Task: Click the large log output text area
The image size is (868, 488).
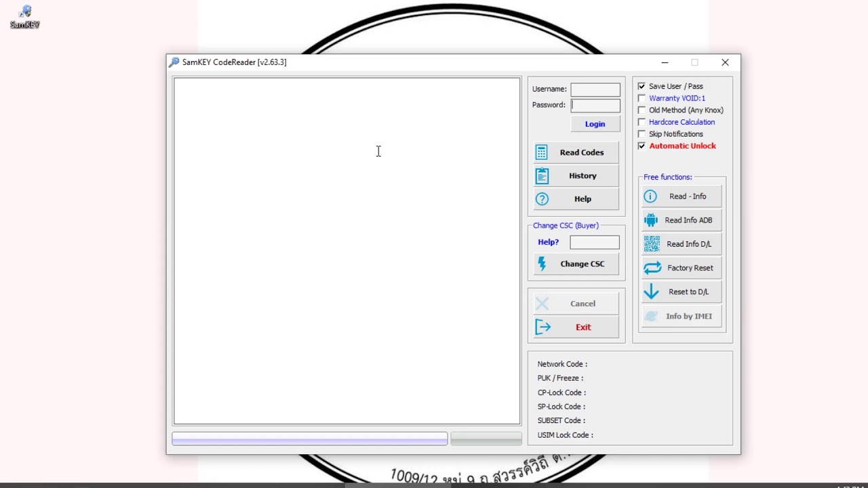Action: point(347,251)
